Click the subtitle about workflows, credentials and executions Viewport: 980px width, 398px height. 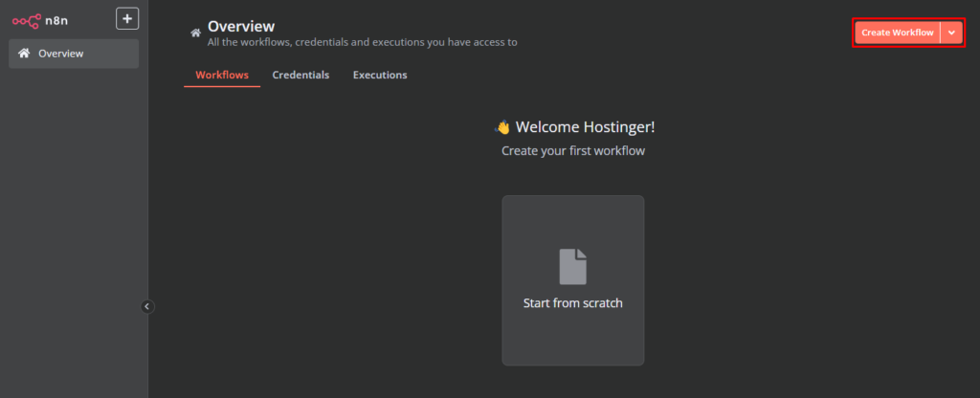click(363, 42)
